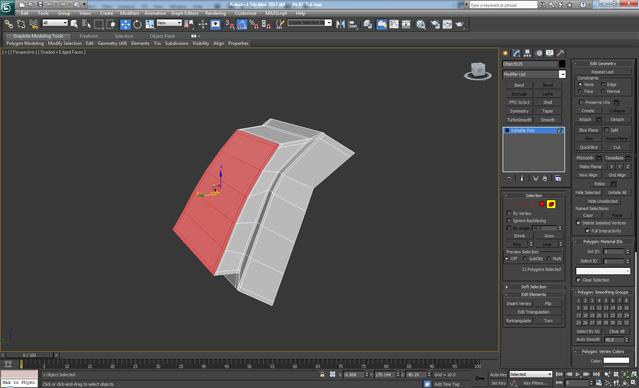Open the Display command panel tab
This screenshot has height=388, width=639.
point(550,53)
